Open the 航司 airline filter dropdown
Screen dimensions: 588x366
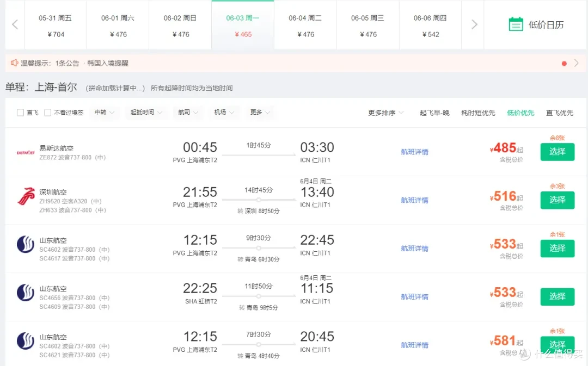tap(188, 113)
